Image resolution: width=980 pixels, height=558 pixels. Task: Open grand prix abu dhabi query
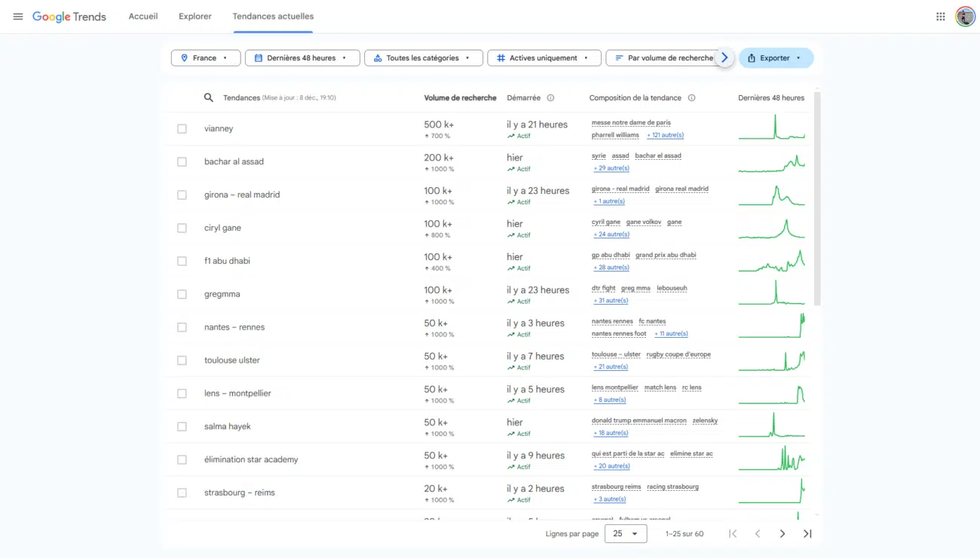666,255
